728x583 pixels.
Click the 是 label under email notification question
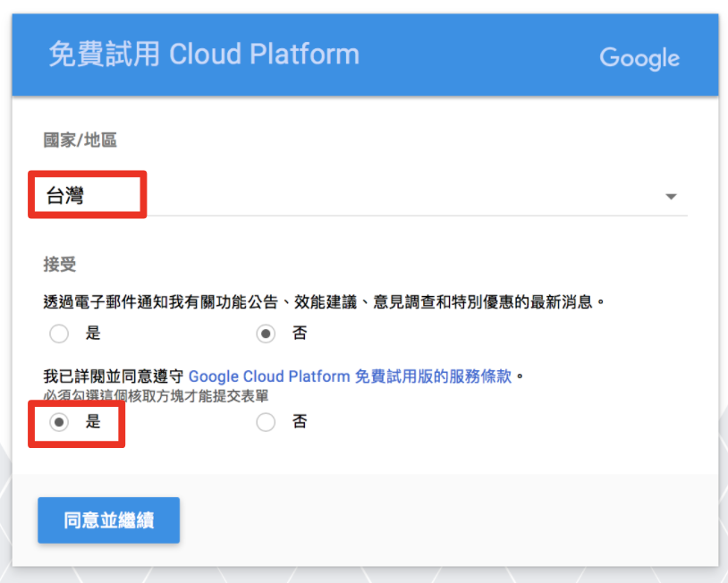coord(93,333)
